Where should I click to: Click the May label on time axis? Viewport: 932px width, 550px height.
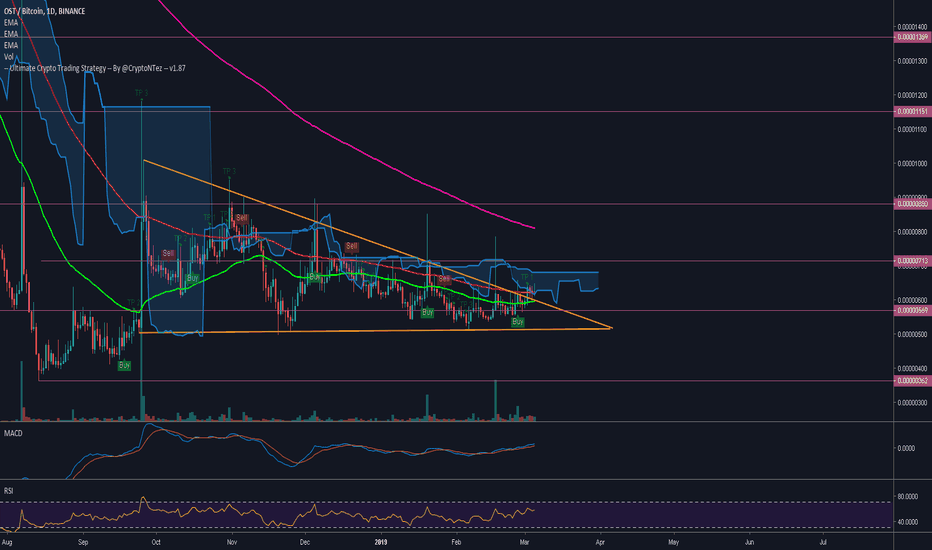(x=673, y=542)
